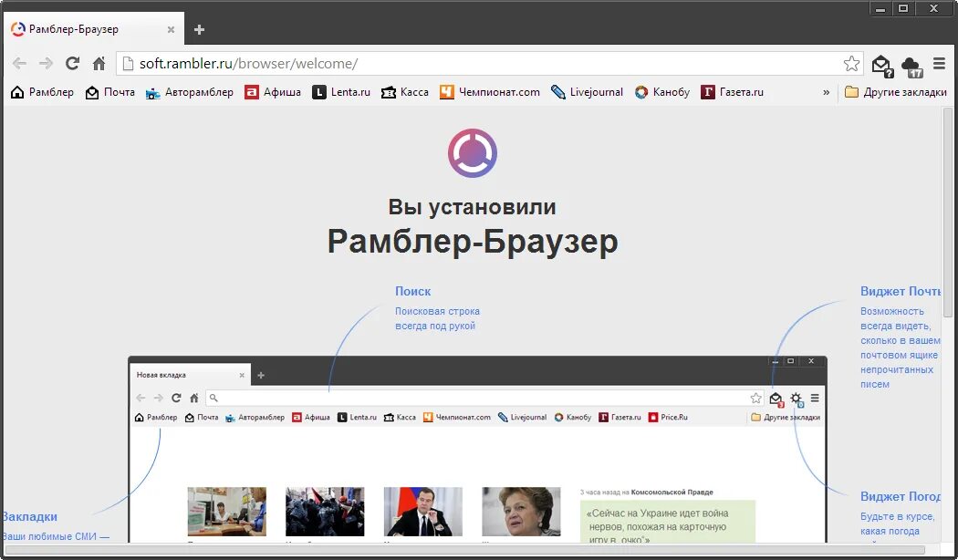Open the Афиша bookmark
The image size is (958, 560).
[x=273, y=92]
